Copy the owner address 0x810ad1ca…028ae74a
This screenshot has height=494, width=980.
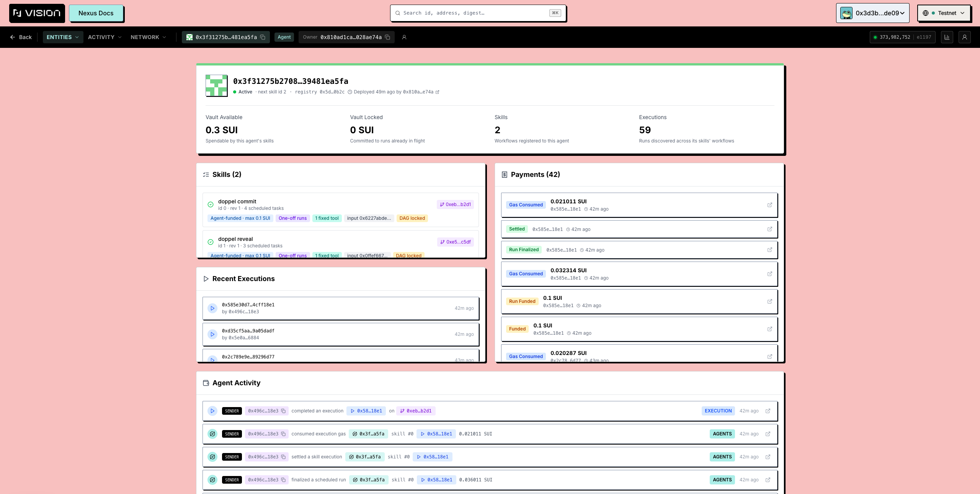387,37
